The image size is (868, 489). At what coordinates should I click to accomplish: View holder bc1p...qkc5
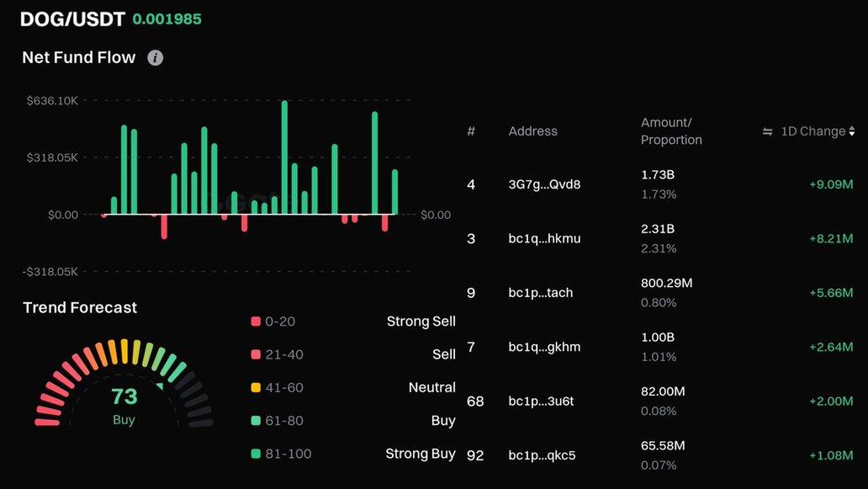(542, 455)
